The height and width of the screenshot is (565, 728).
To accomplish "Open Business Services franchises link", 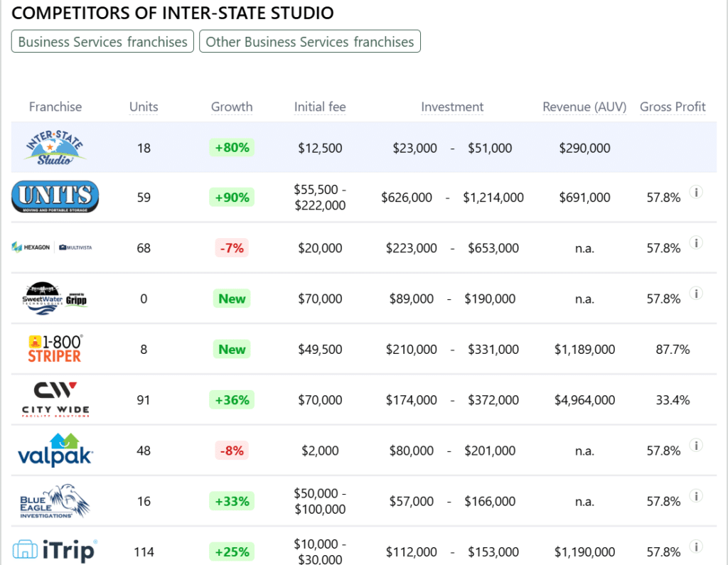I will click(102, 41).
